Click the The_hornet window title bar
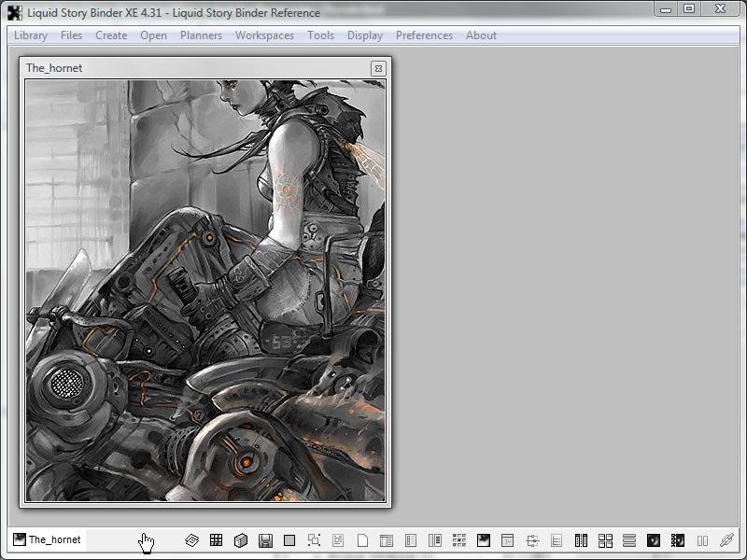747x560 pixels. tap(187, 68)
